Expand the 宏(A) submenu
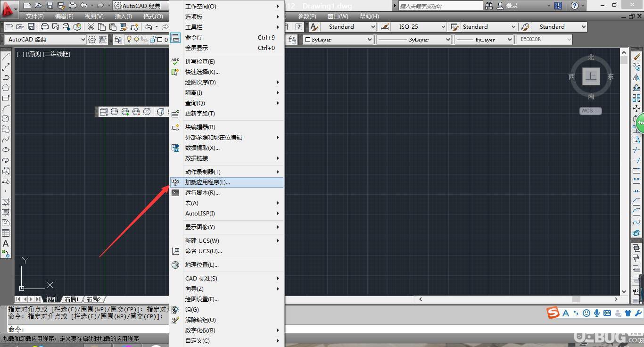The width and height of the screenshot is (644, 347). tap(227, 203)
